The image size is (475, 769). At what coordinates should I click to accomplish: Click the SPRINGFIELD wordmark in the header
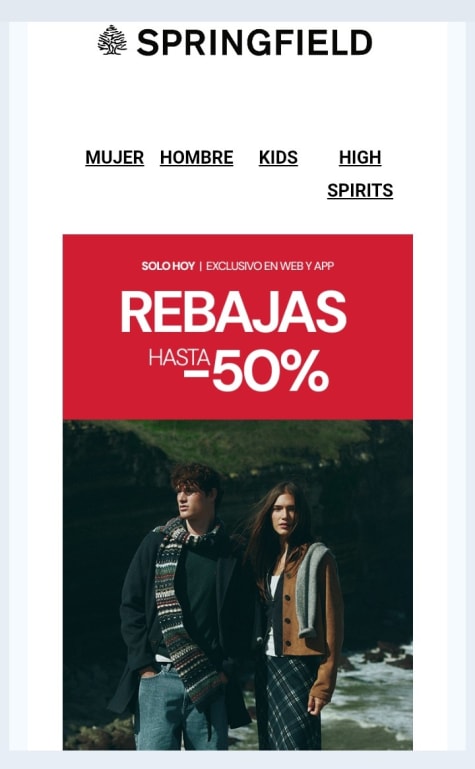pyautogui.click(x=254, y=43)
